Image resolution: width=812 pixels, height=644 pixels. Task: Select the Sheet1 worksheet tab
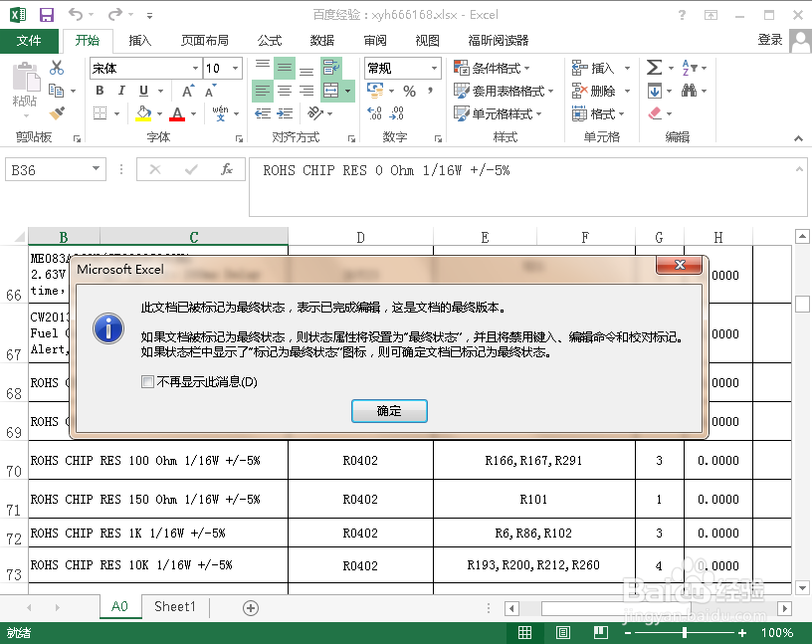174,605
